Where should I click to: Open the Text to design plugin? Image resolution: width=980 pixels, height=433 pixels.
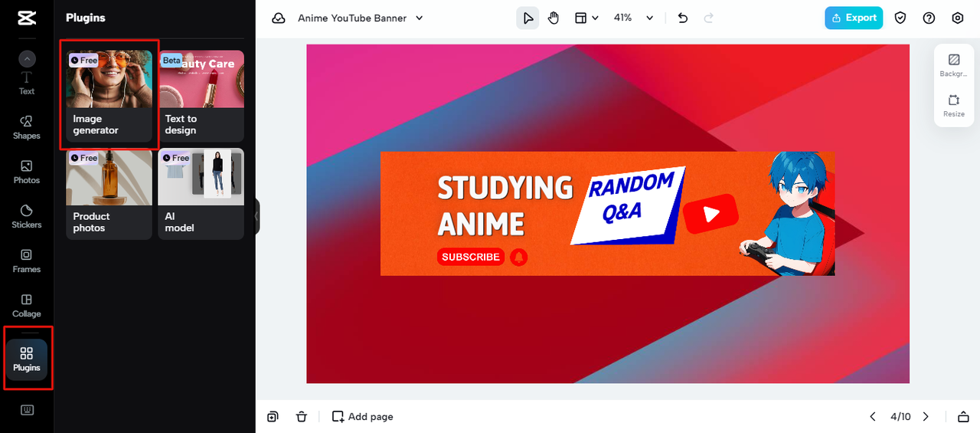point(201,96)
